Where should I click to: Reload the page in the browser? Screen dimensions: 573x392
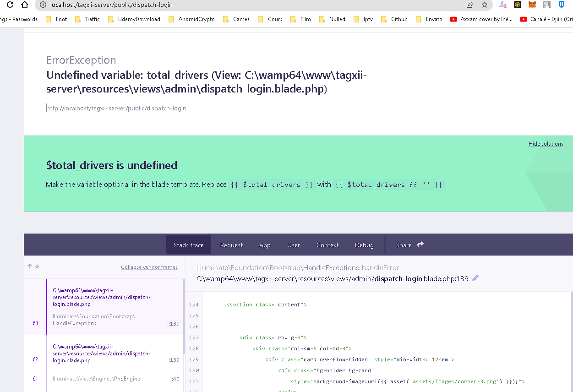pos(9,5)
